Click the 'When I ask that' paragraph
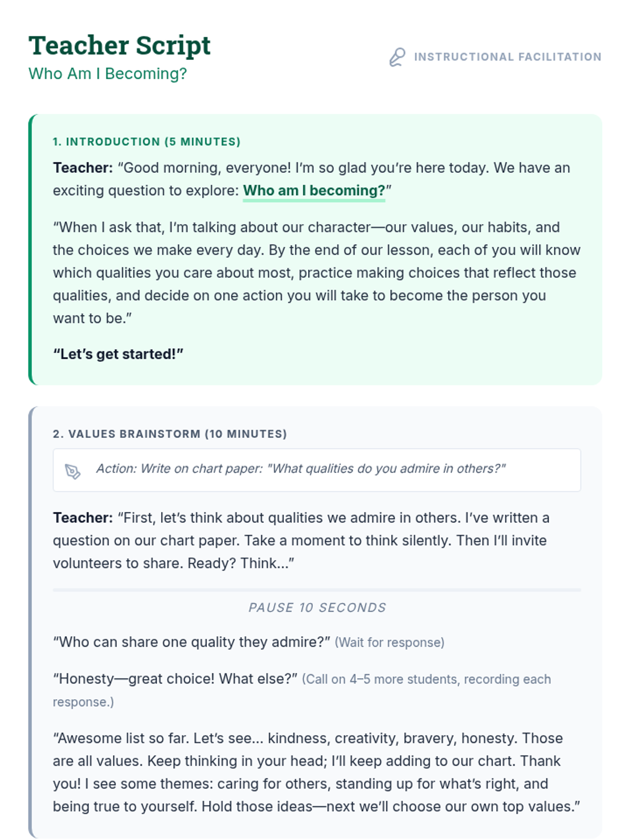The height and width of the screenshot is (840, 630). tap(315, 272)
